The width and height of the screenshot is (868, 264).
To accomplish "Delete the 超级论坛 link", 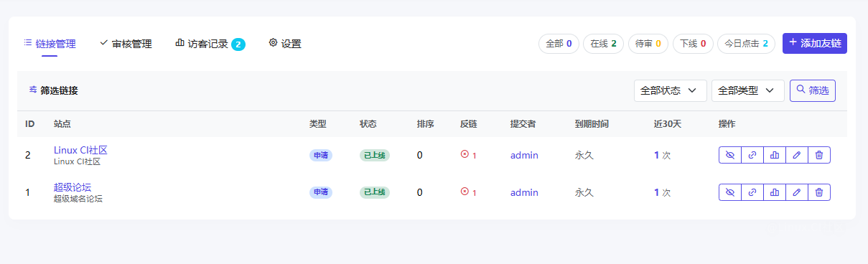I will pyautogui.click(x=819, y=192).
